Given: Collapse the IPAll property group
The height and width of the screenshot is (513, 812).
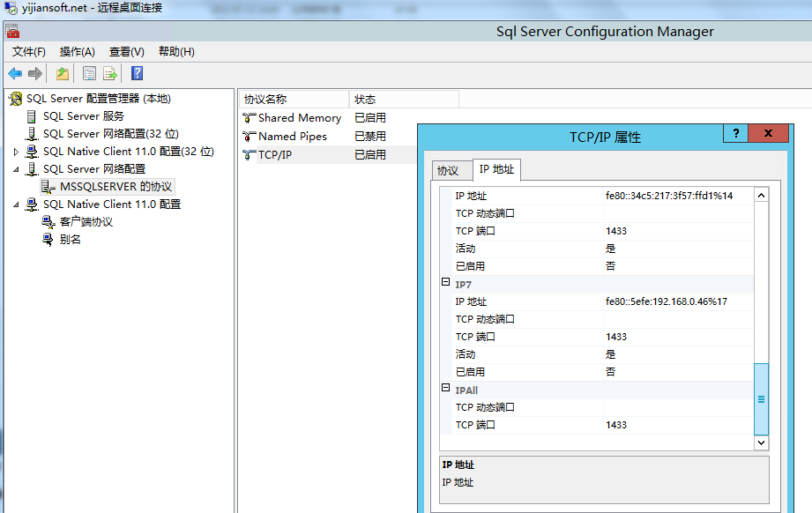Looking at the screenshot, I should point(445,388).
